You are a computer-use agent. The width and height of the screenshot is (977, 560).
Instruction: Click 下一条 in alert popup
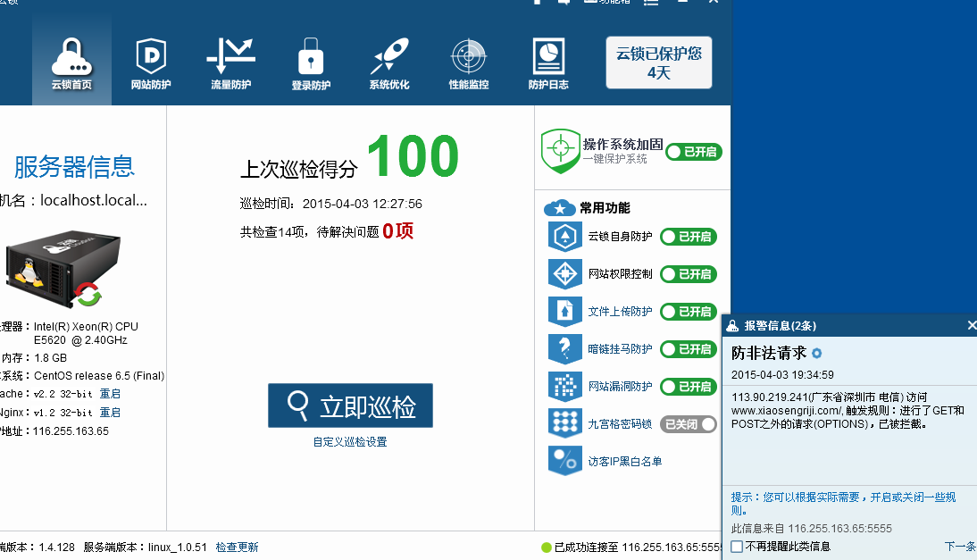point(959,547)
